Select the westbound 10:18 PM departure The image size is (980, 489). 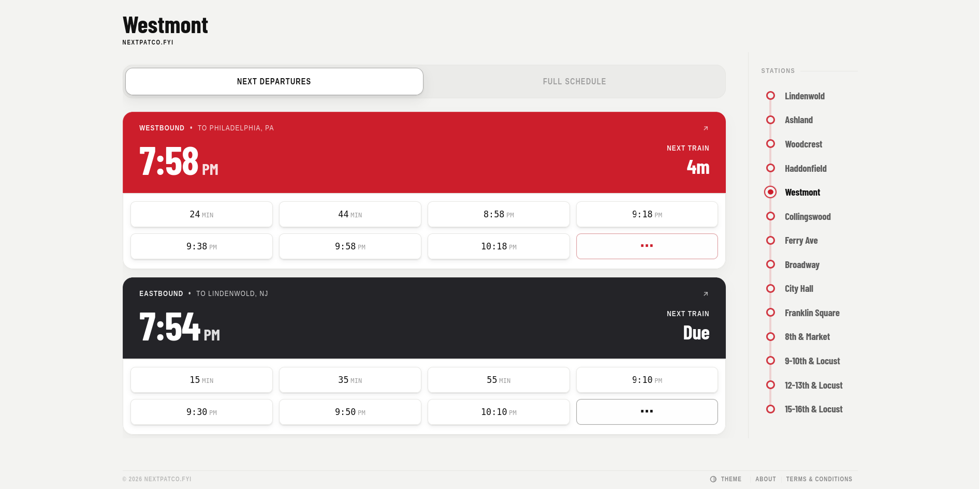click(499, 246)
